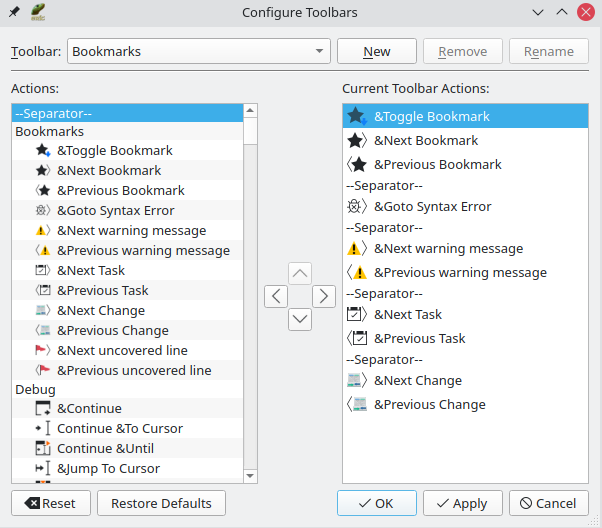
Task: Select Continue debug action in Actions list
Action: 89,408
